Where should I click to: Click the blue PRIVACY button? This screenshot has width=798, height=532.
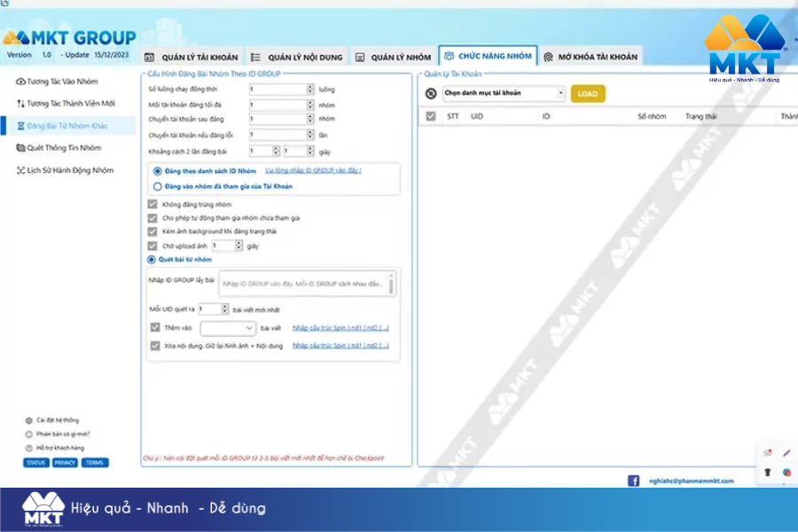[x=65, y=463]
